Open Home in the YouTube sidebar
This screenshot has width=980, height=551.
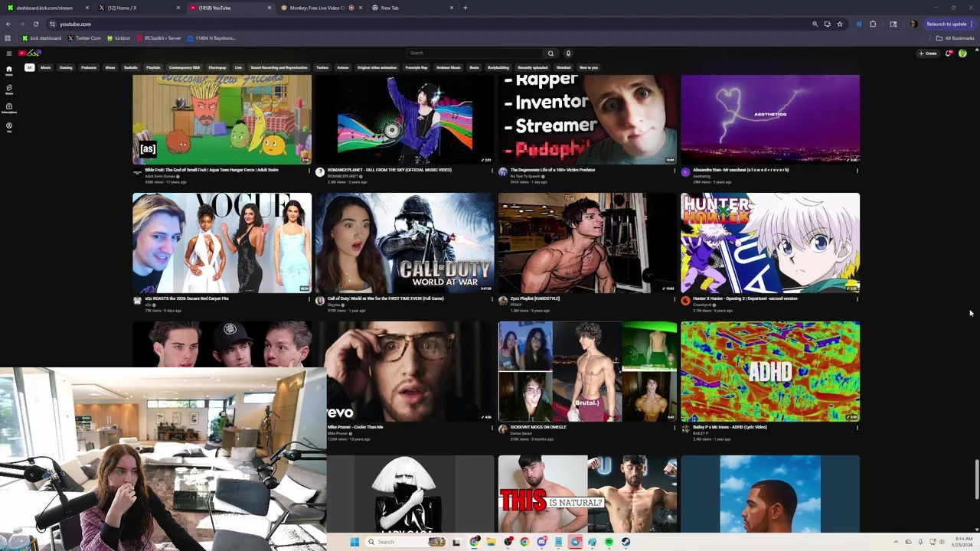[9, 70]
